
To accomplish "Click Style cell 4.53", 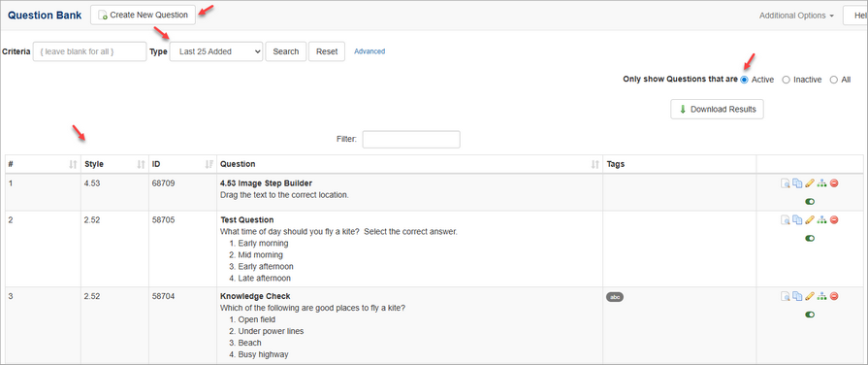I will click(x=92, y=183).
